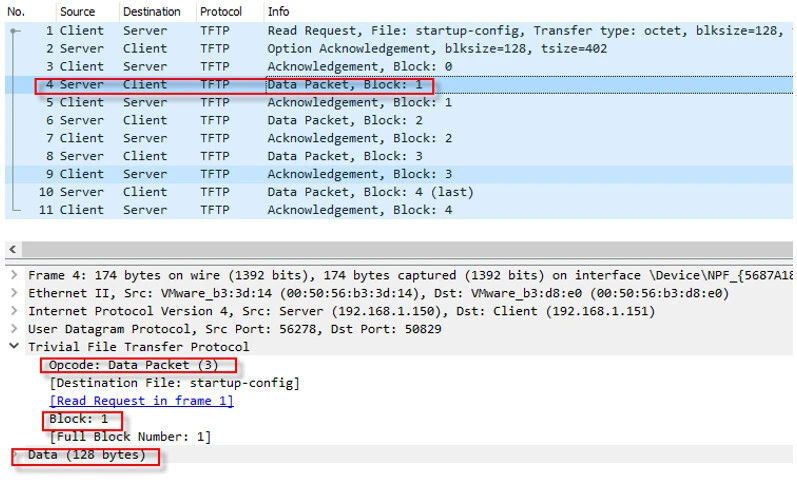Select packet 11 Acknowledgement Block 4 row
Screen dimensions: 797x486
(400, 210)
